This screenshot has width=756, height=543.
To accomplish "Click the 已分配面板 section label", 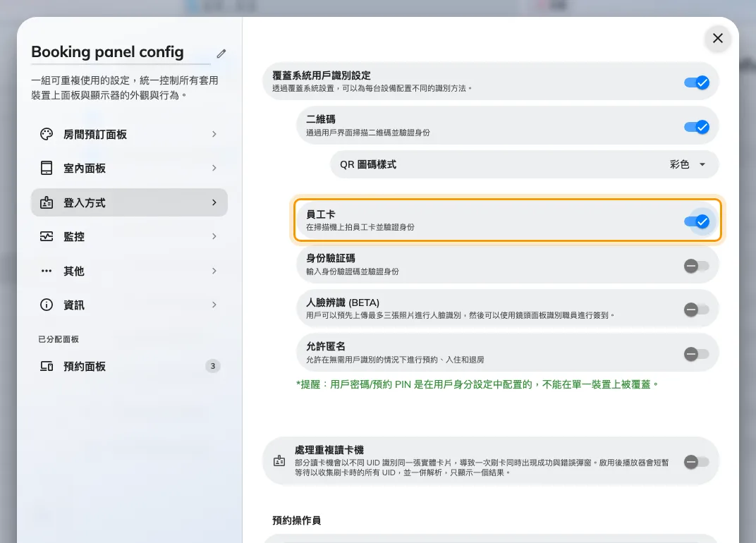I will point(59,339).
